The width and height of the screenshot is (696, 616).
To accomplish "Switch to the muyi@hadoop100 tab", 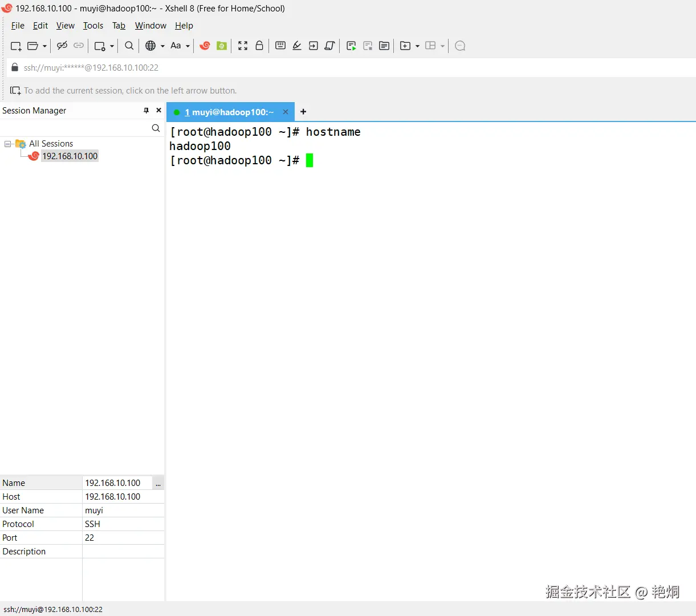I will 229,112.
